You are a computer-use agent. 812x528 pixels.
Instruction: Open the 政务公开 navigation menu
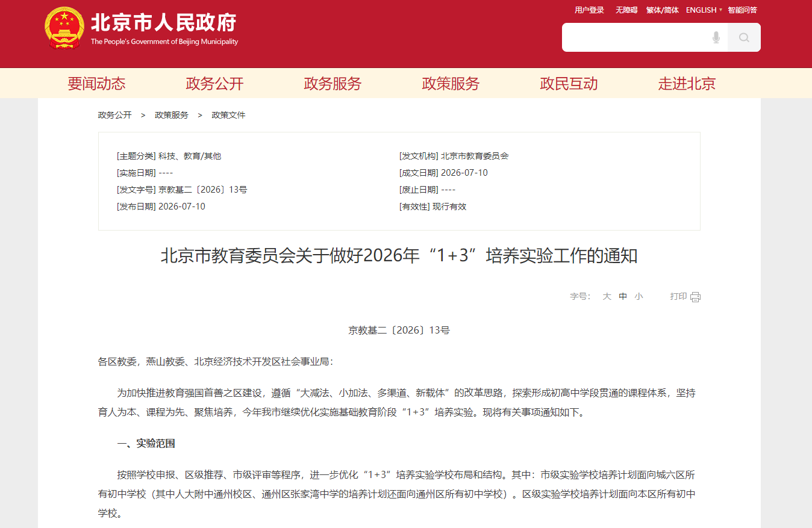tap(214, 84)
